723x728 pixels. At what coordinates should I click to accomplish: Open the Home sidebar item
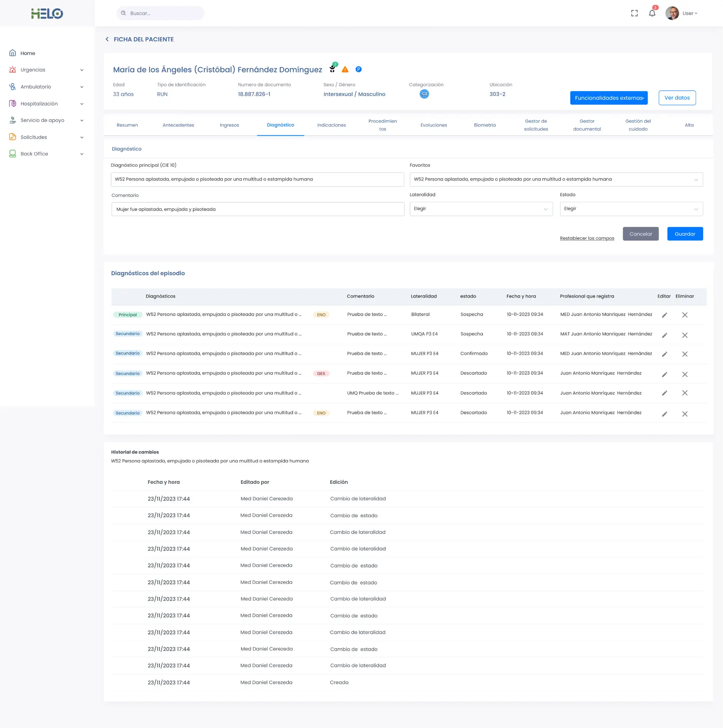(x=28, y=53)
